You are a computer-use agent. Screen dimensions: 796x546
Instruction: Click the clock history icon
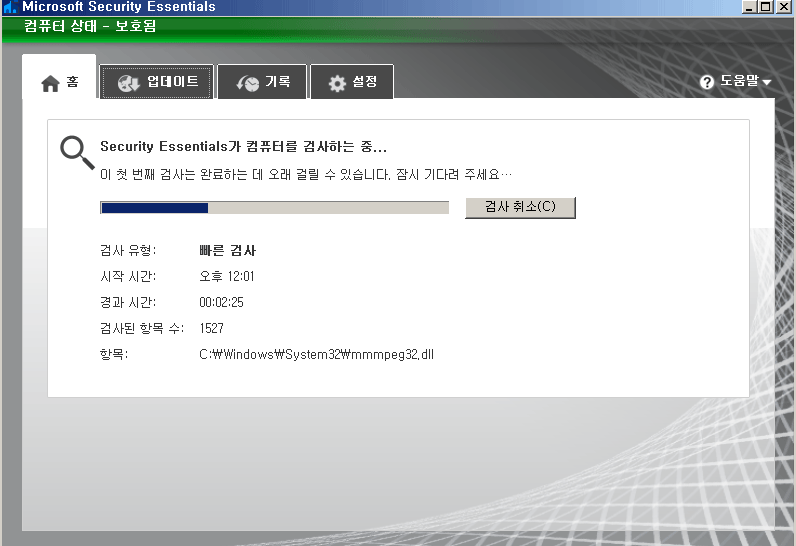coord(248,83)
